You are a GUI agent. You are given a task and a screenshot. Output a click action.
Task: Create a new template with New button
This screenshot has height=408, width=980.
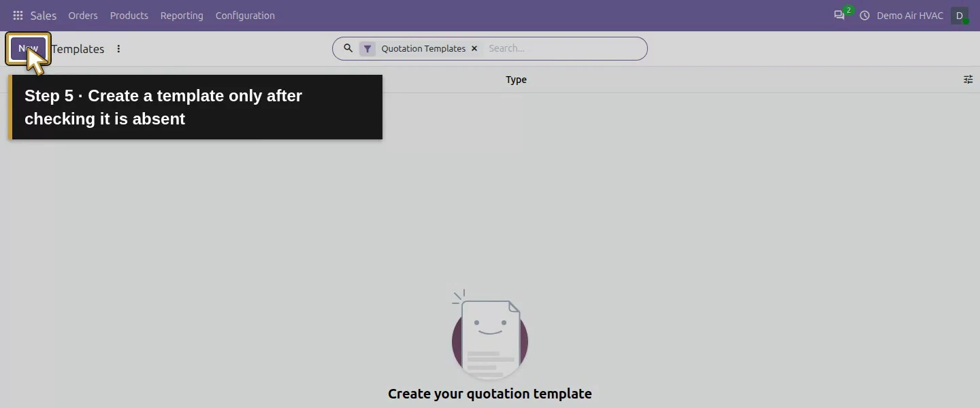28,48
